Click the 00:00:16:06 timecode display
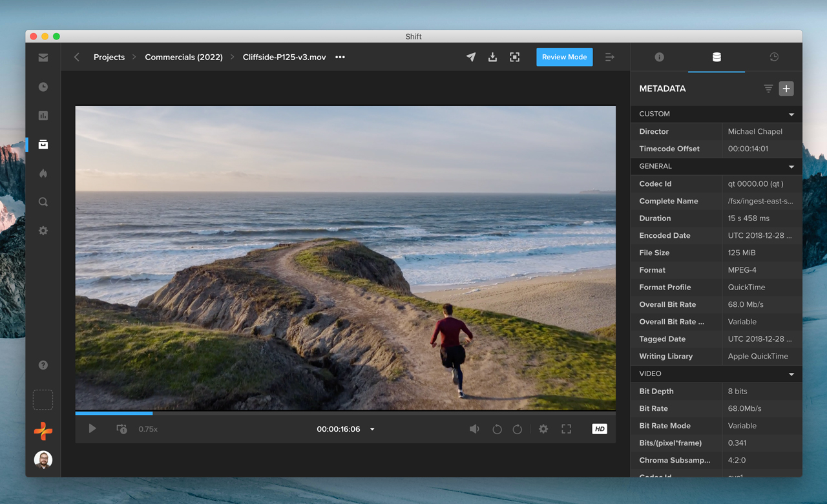 coord(339,429)
